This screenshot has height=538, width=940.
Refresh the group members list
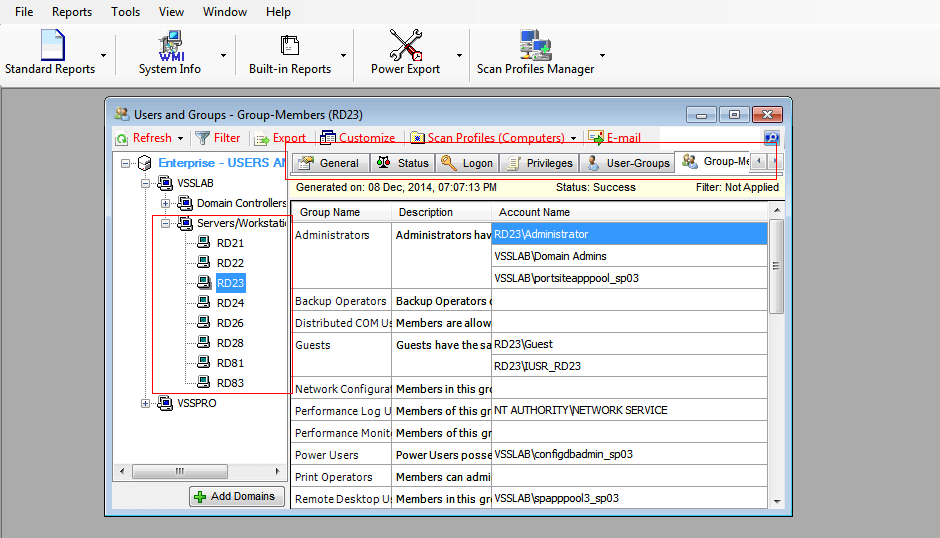coord(144,138)
